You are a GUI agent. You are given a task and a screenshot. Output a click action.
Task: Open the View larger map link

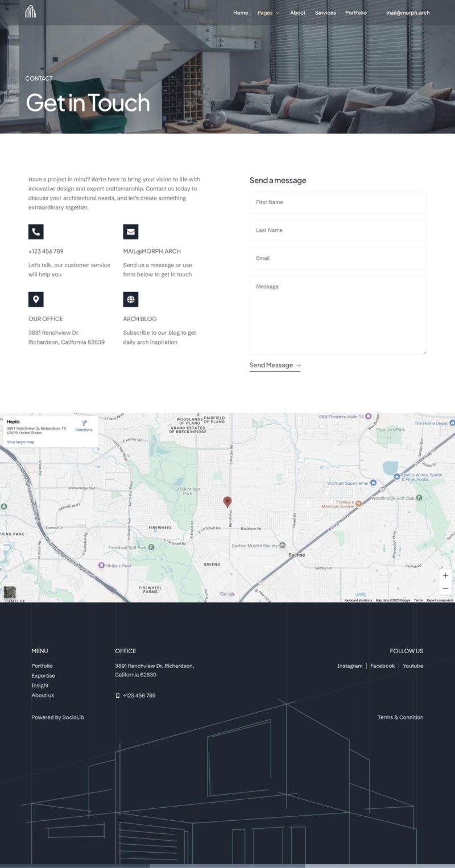[20, 442]
